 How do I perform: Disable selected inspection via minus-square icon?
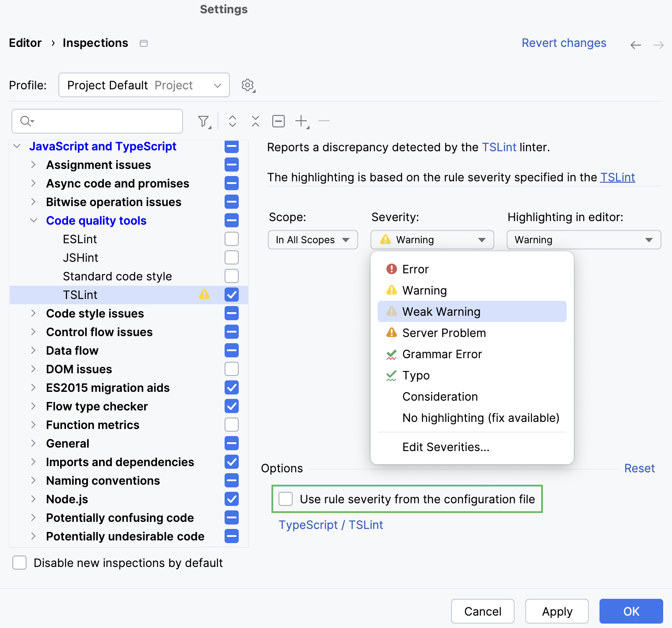pyautogui.click(x=278, y=121)
